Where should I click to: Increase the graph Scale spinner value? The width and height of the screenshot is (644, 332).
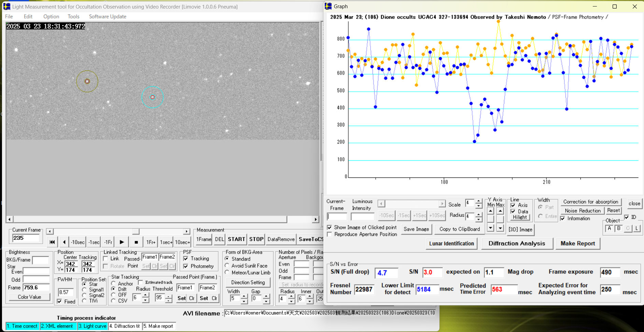(x=479, y=201)
